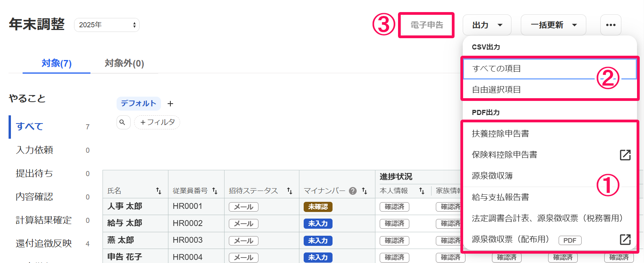Click メール badge for HR0001
Viewport: 644px width, 263px height.
coord(244,207)
